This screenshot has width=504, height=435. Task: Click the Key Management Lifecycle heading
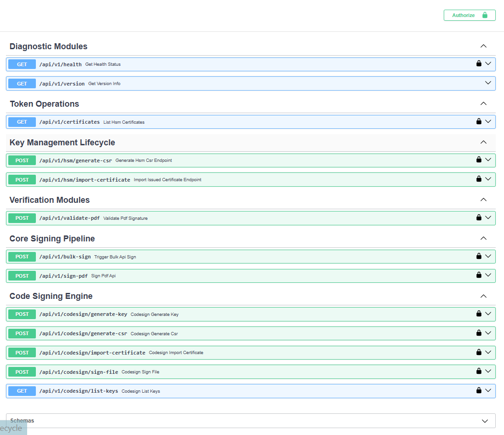63,143
